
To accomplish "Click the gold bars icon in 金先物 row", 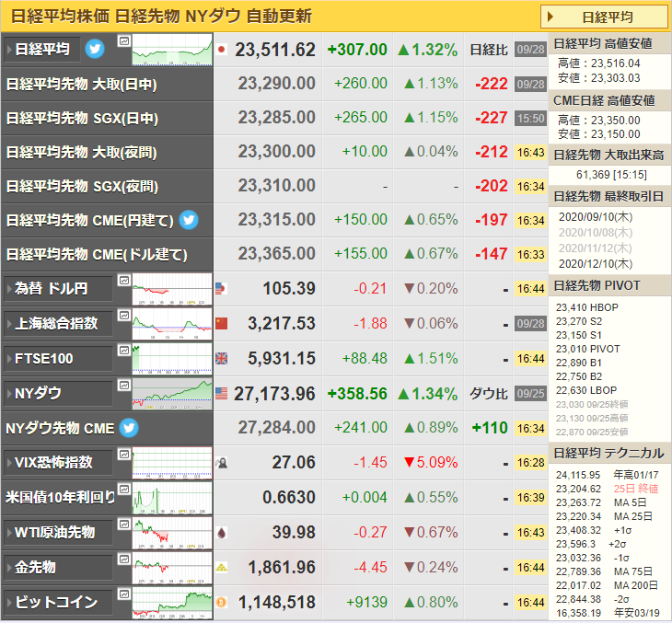I will pos(221,568).
